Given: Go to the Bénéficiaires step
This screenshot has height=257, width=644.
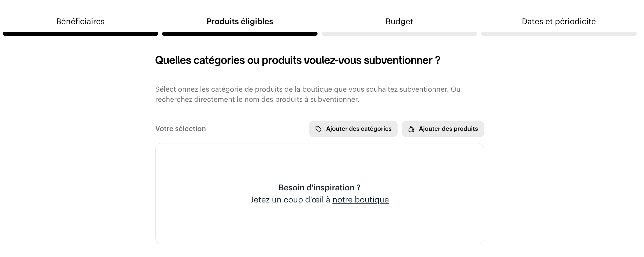Looking at the screenshot, I should (80, 21).
